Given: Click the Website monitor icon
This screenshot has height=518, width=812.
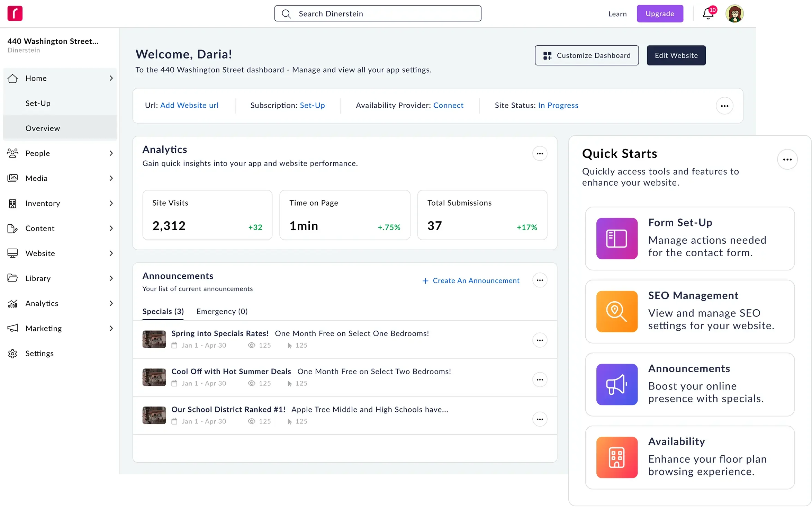Looking at the screenshot, I should [13, 253].
